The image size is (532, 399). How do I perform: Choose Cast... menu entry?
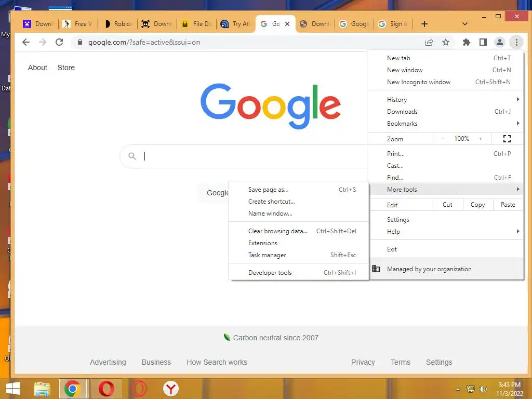point(445,166)
